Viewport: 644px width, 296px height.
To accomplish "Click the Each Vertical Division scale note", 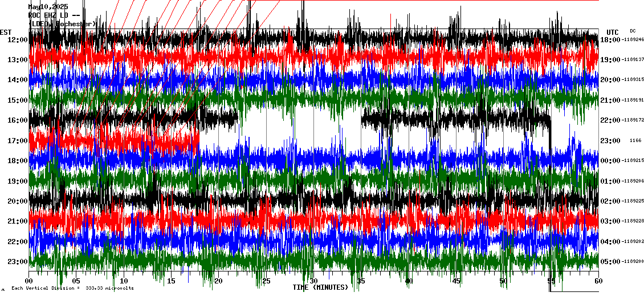I will [72, 288].
